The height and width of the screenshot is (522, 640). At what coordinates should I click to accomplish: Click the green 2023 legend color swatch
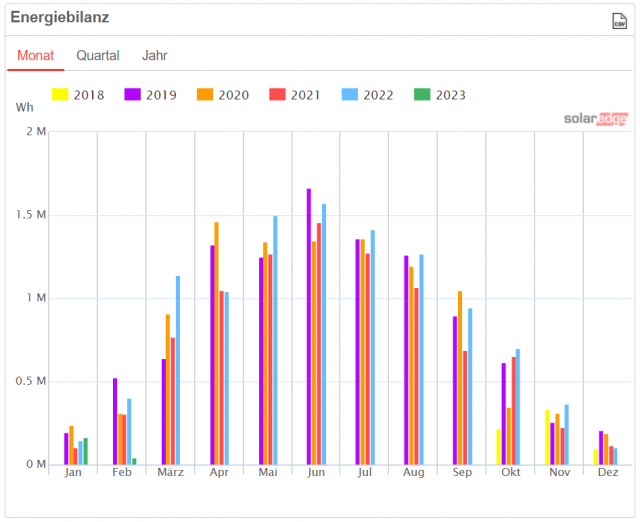(x=422, y=95)
